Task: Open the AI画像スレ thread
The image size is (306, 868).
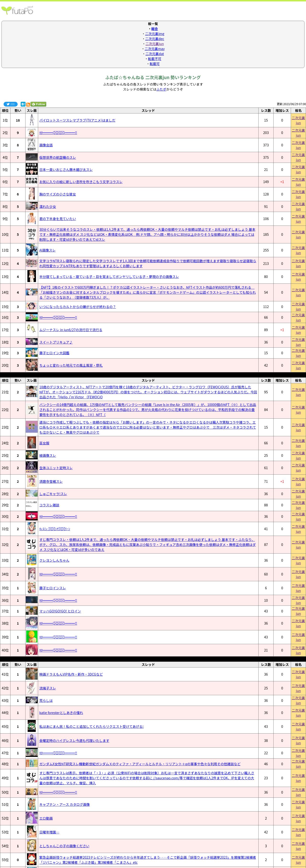Action: click(x=47, y=250)
